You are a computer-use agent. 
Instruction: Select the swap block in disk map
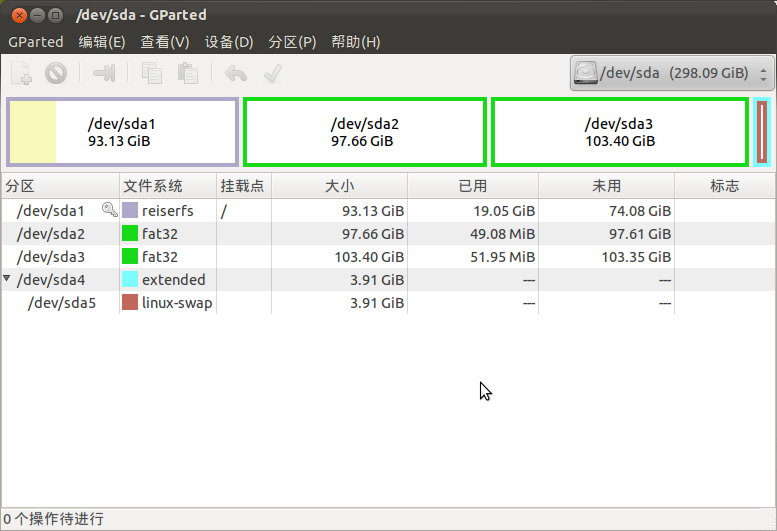(762, 132)
